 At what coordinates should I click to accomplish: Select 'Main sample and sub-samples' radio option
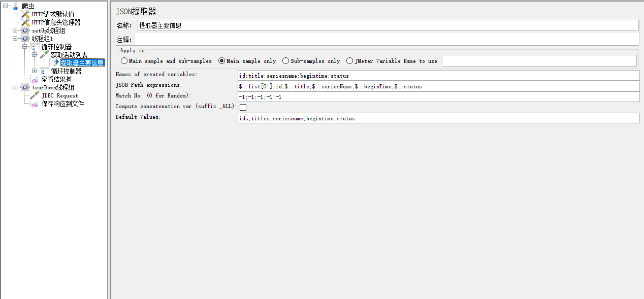coord(124,61)
